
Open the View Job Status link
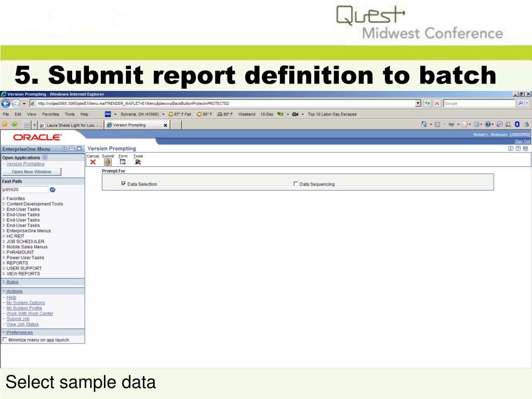[x=23, y=324]
